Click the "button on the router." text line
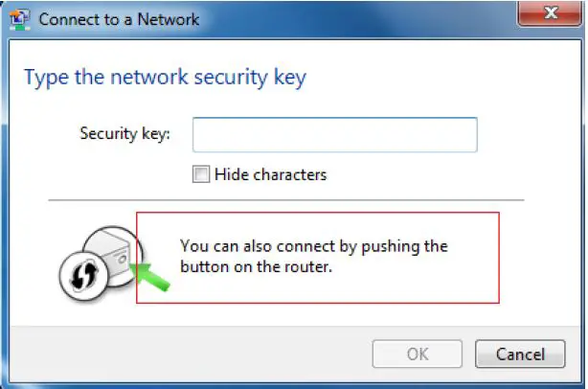This screenshot has width=588, height=389. click(256, 267)
